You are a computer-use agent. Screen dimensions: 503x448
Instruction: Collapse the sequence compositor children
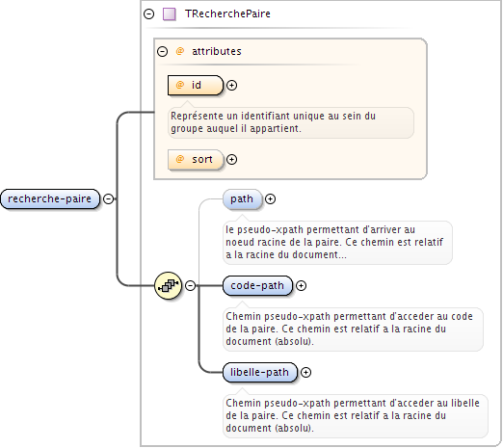pyautogui.click(x=191, y=285)
